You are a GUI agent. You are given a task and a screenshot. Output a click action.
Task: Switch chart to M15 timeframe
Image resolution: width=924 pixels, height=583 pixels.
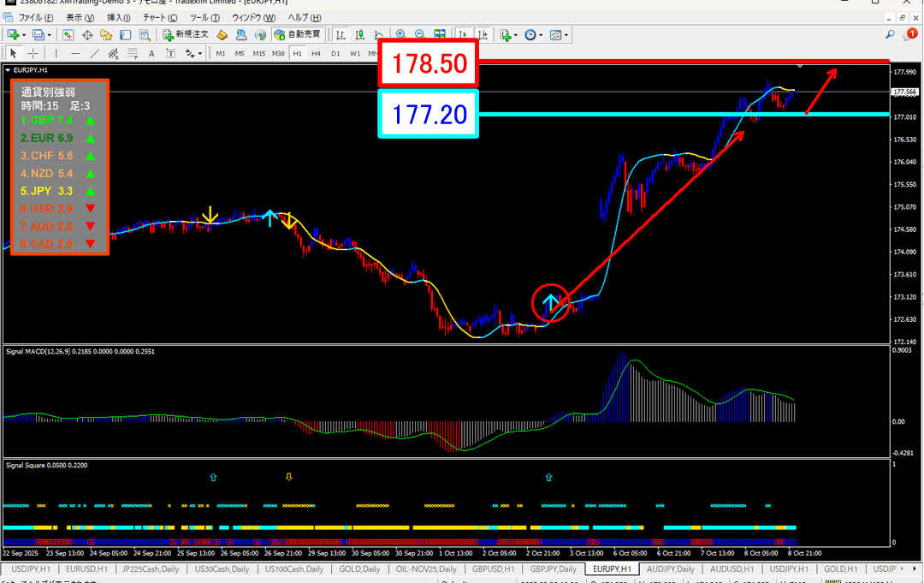coord(258,54)
